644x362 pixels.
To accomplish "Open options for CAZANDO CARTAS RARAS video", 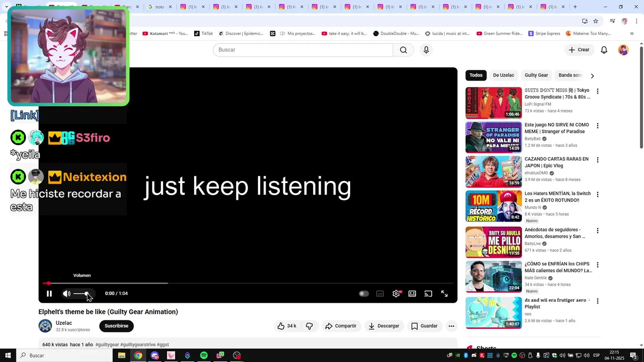I will [598, 160].
